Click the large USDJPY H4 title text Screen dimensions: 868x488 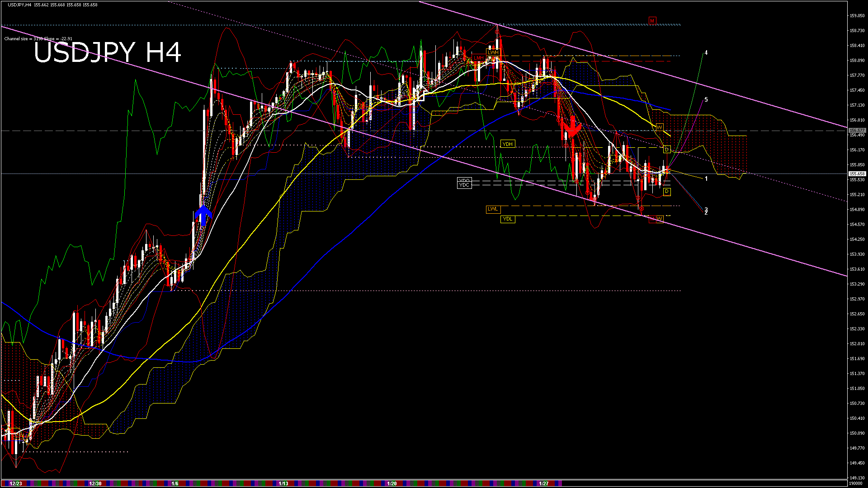point(108,52)
